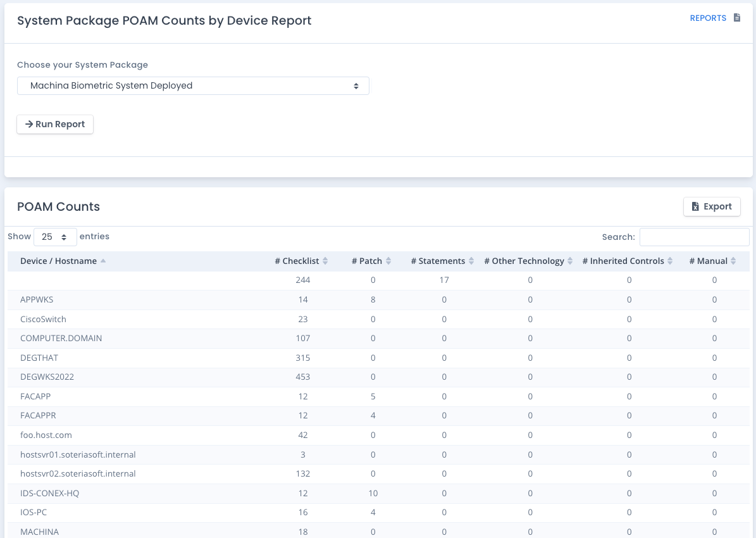
Task: Click the COMPUTER.DOMAIN device name
Action: tap(61, 338)
